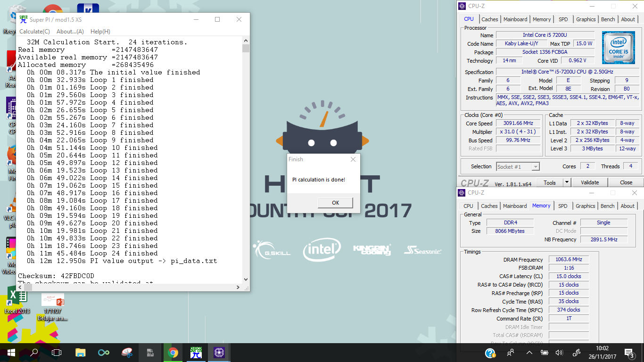Open People icon in system tray
644x362 pixels.
coord(511,353)
